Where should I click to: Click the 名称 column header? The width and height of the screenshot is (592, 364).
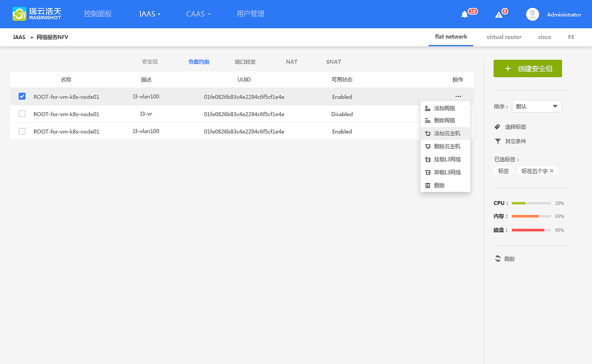click(66, 80)
